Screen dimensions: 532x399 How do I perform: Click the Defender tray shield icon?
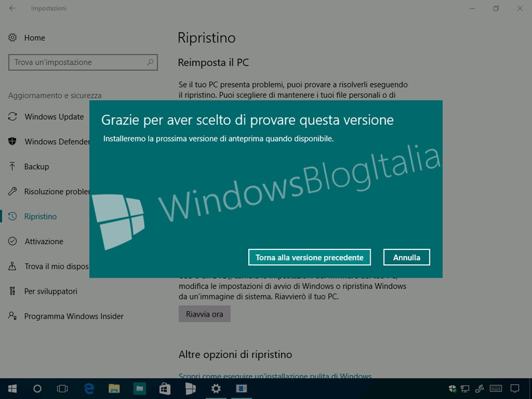[452, 388]
